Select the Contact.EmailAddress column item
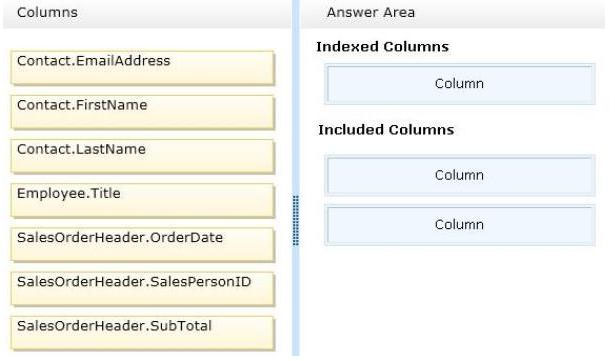Viewport: 615px width, 361px height. click(x=142, y=68)
